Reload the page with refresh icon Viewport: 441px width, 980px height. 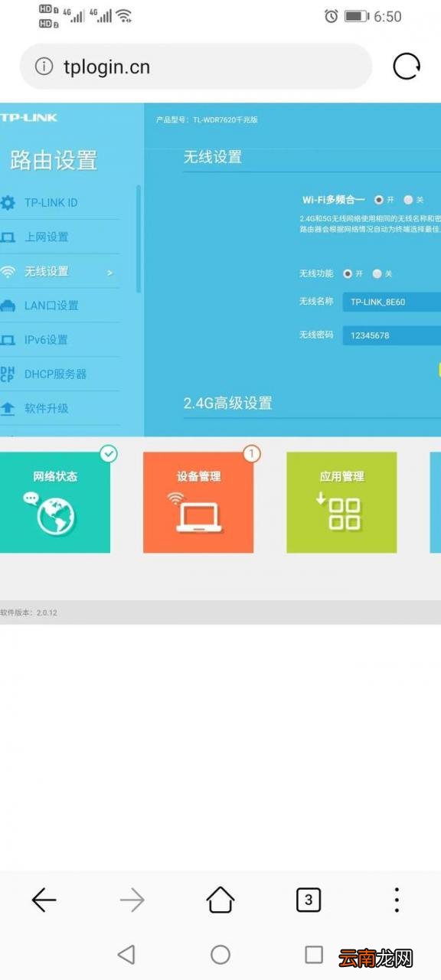click(x=407, y=67)
